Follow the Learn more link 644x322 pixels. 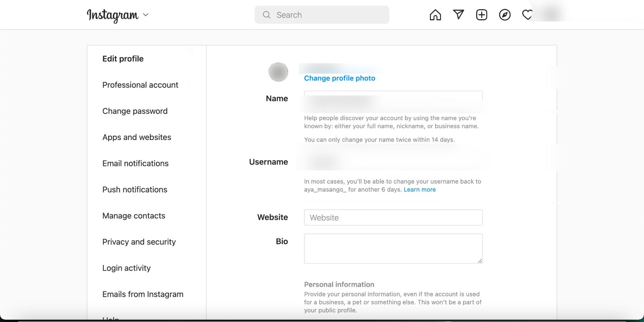pyautogui.click(x=419, y=190)
